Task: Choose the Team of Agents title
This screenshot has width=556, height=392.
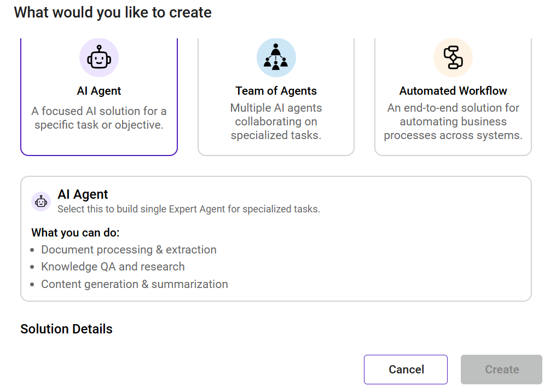Action: point(276,91)
